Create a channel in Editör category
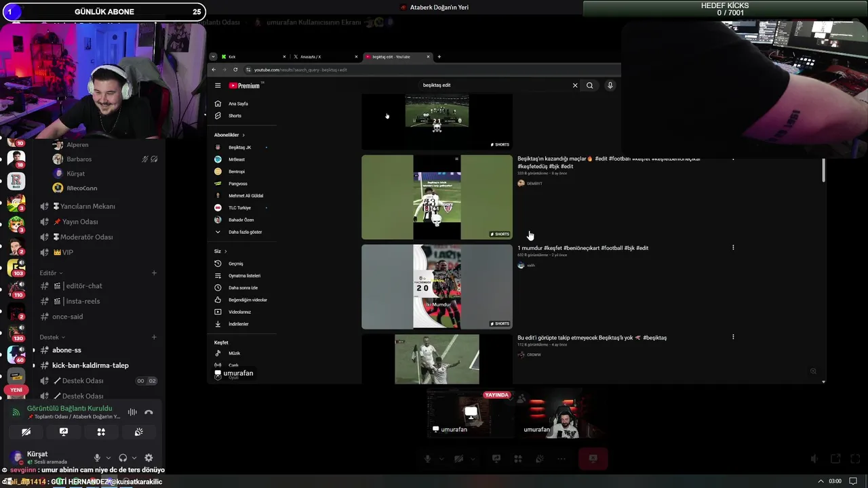This screenshot has width=868, height=488. tap(154, 272)
